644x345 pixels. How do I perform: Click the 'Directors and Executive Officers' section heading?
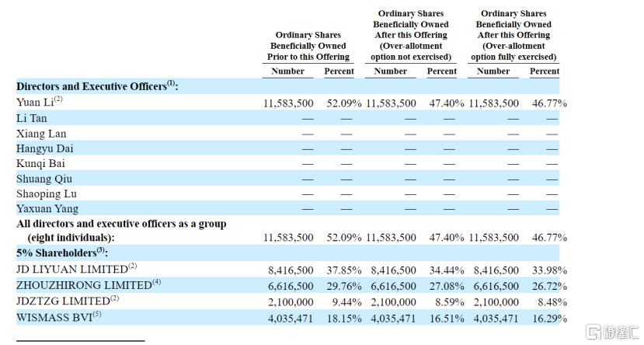pyautogui.click(x=91, y=87)
